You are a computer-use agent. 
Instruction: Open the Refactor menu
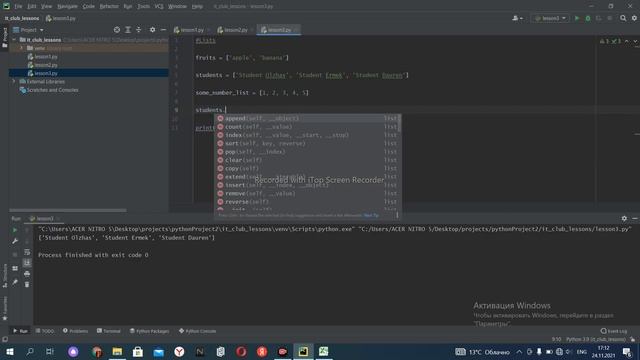click(109, 6)
